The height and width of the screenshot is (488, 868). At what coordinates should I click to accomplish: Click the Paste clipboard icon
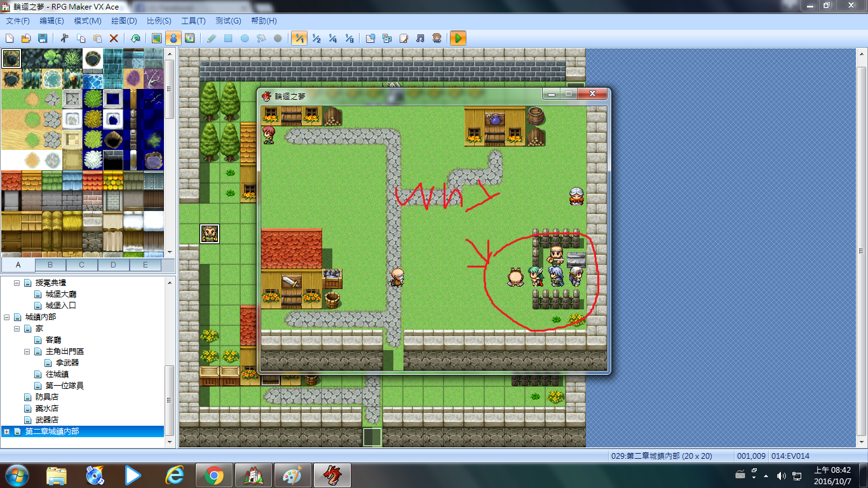[x=97, y=38]
